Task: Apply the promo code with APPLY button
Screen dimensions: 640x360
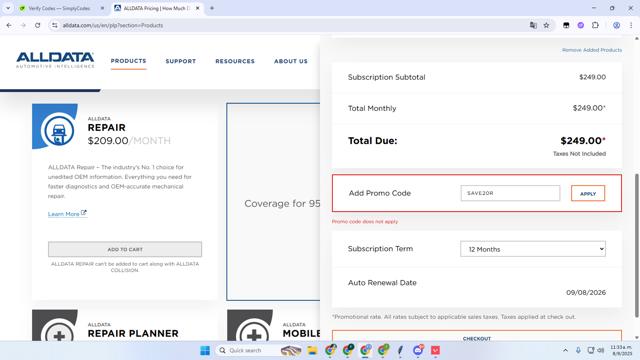Action: [x=588, y=193]
